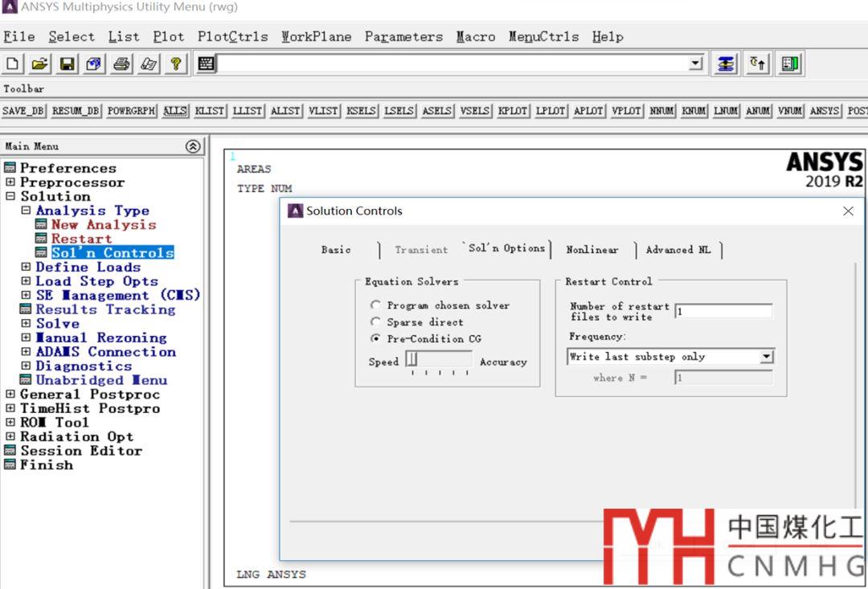Click the VSELS toolbar button

(x=475, y=111)
